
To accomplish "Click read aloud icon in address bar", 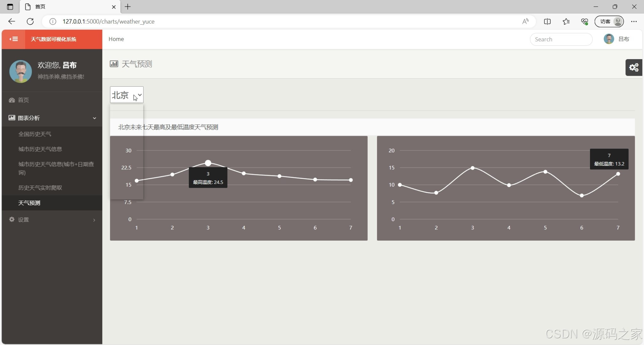I will (525, 21).
